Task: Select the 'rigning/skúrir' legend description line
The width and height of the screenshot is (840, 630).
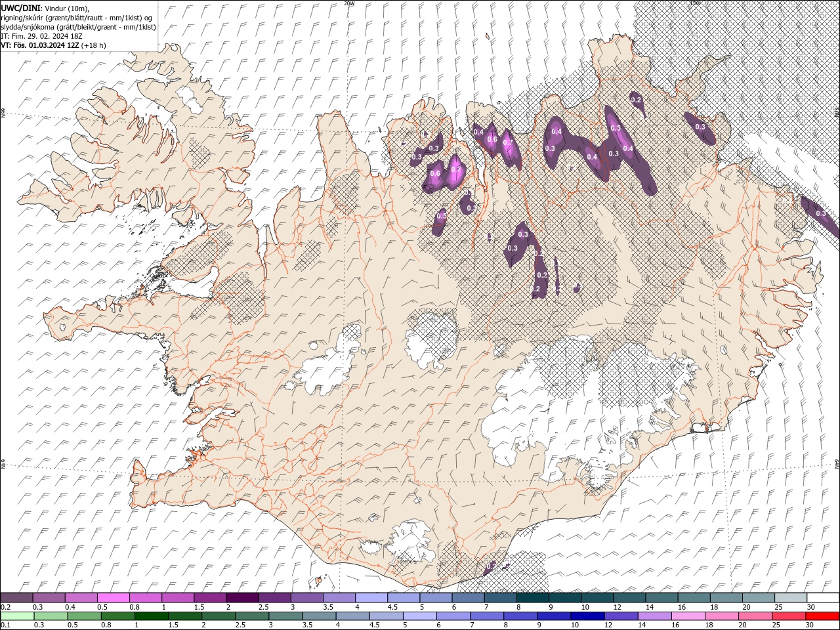Action: click(x=77, y=17)
